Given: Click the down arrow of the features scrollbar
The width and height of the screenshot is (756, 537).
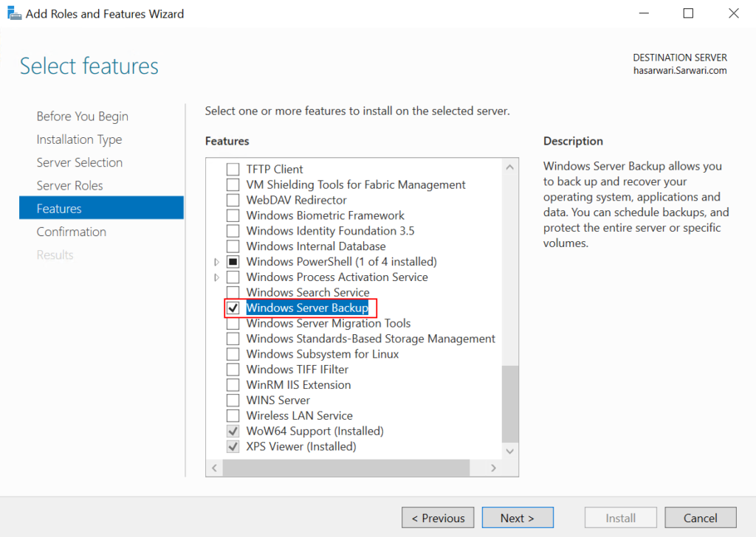Looking at the screenshot, I should (510, 451).
